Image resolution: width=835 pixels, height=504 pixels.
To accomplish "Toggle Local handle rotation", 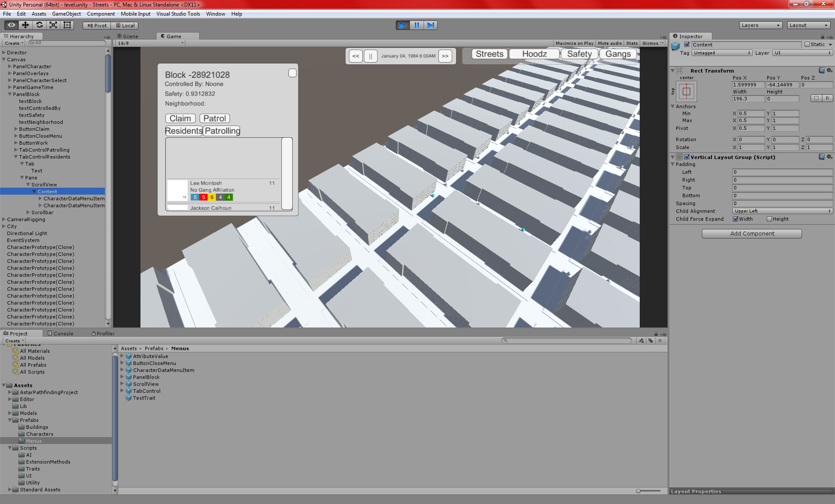I will [x=125, y=26].
